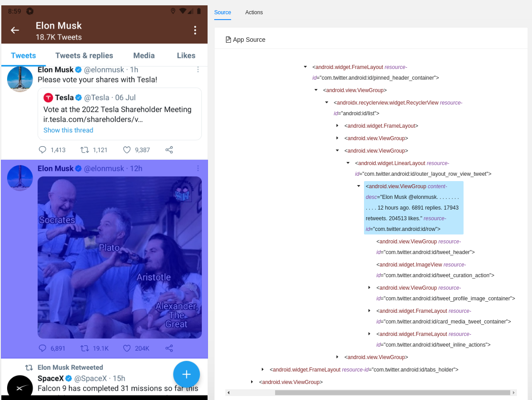Tap the compose tweet floating plus button
This screenshot has height=400, width=532.
pos(186,375)
